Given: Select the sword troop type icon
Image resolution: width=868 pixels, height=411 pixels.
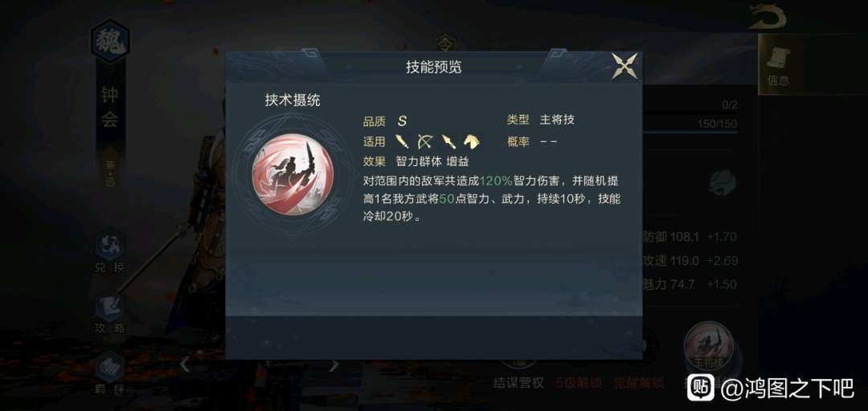Looking at the screenshot, I should tap(403, 141).
